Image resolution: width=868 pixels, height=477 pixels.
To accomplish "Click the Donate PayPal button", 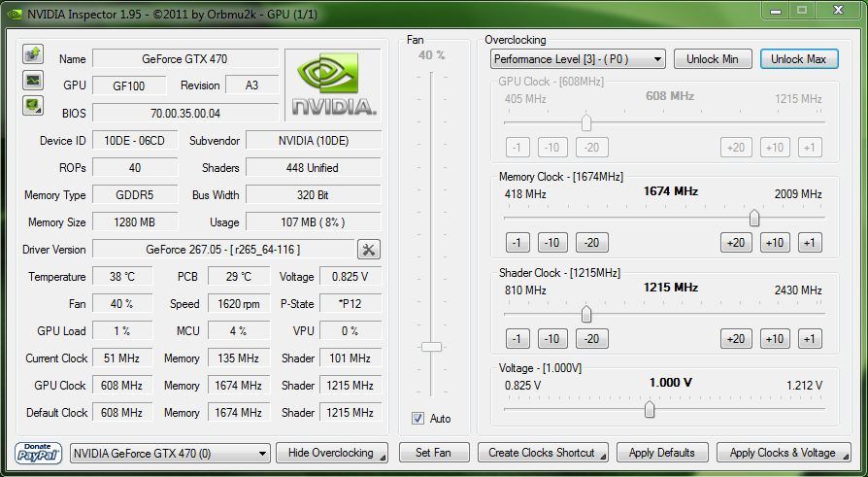I will (39, 453).
